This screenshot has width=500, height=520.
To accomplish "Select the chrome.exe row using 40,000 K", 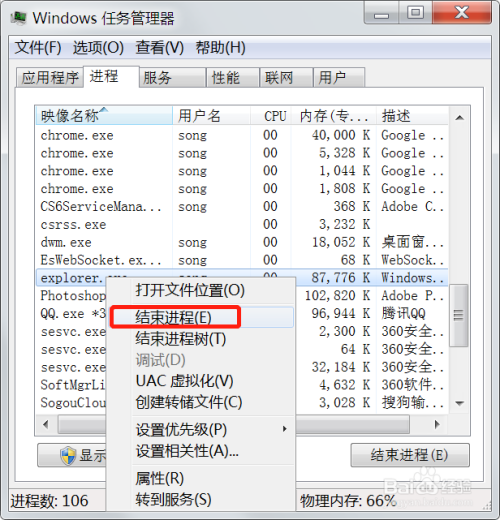I will [x=242, y=135].
